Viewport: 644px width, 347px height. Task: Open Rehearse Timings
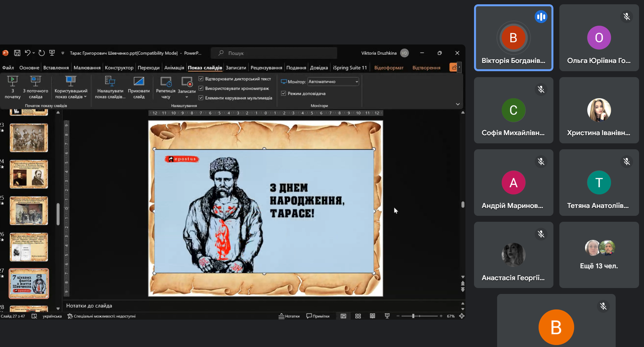click(x=166, y=87)
